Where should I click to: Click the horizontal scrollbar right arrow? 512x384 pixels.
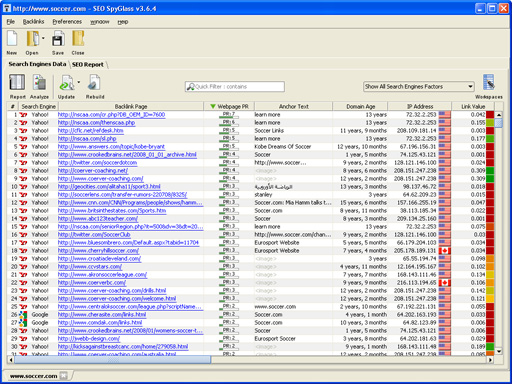point(490,360)
